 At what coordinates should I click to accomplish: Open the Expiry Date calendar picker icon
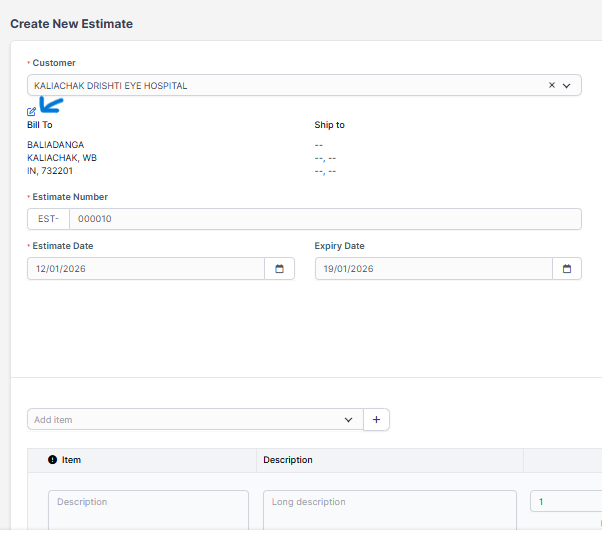click(567, 269)
